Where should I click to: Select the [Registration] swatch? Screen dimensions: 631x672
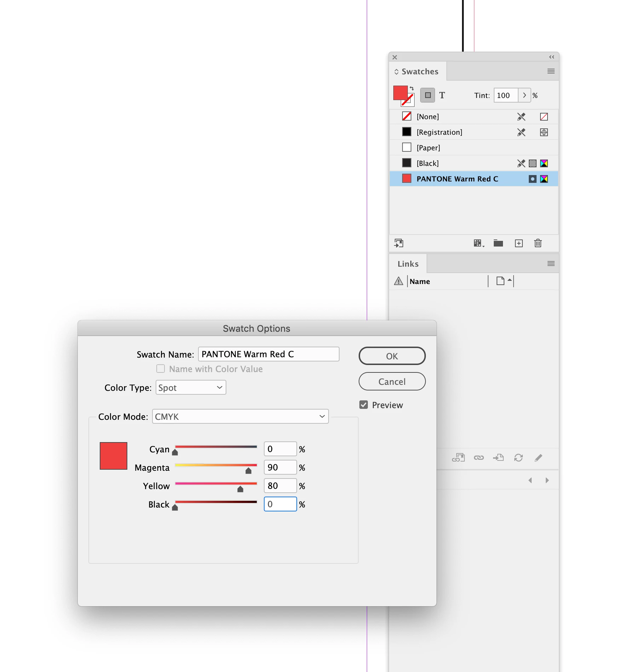[x=474, y=132]
